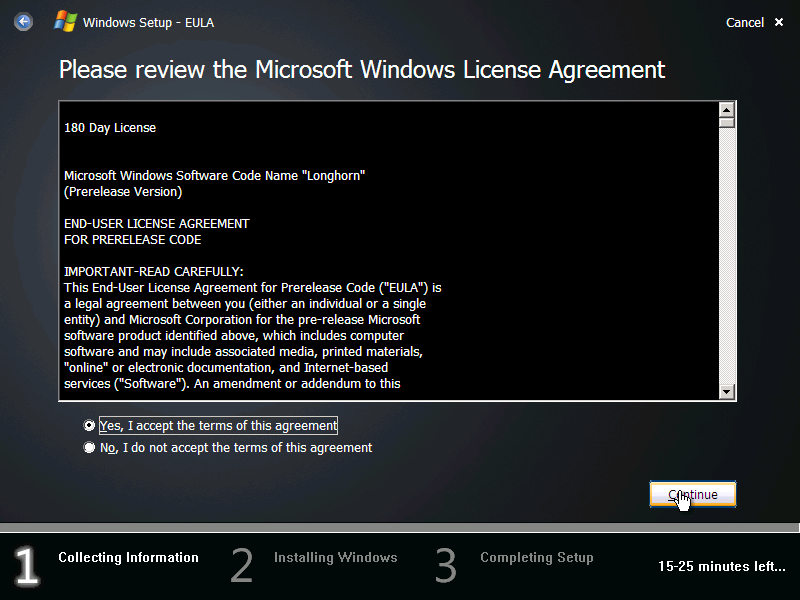Click the X icon beside Cancel
Viewport: 800px width, 600px height.
pos(779,22)
